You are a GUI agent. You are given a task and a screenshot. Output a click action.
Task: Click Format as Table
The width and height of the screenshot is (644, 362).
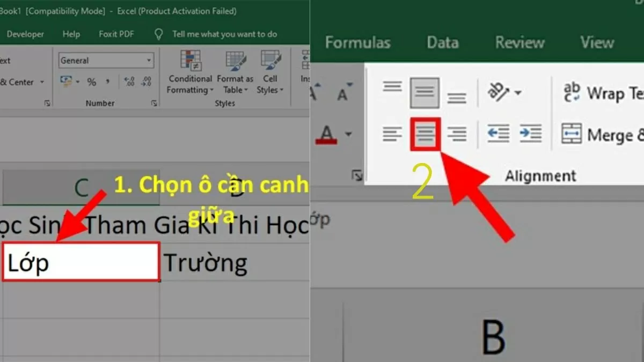[235, 75]
